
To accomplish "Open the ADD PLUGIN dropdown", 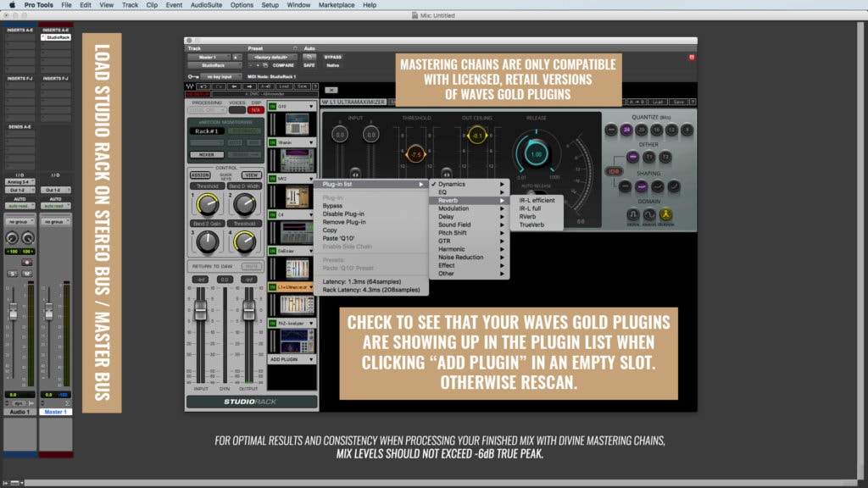I will click(292, 359).
